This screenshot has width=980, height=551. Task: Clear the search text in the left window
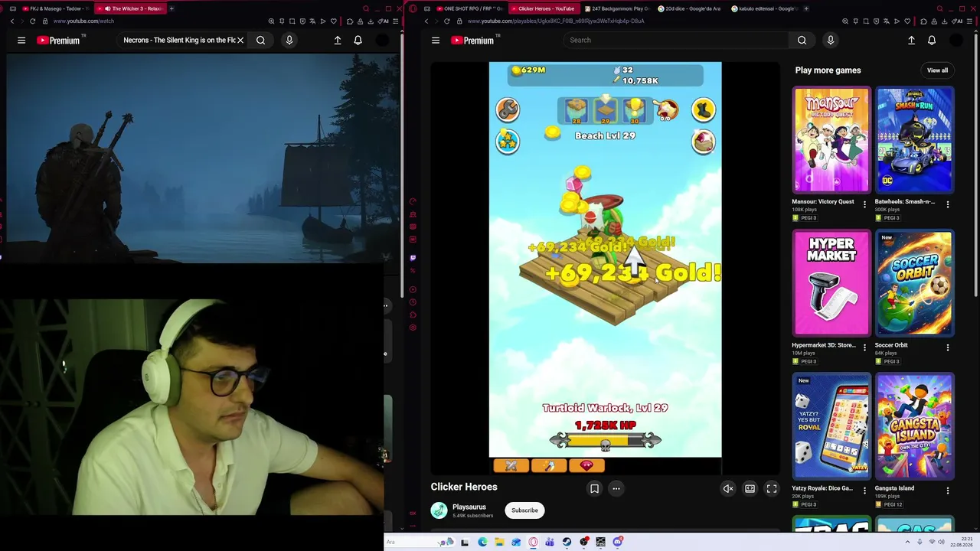(x=240, y=40)
